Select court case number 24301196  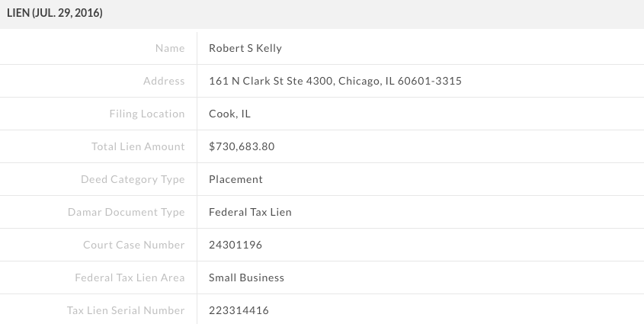(x=235, y=245)
